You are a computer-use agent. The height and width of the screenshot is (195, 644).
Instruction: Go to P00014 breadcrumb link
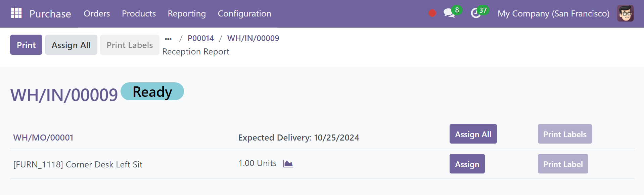[200, 38]
